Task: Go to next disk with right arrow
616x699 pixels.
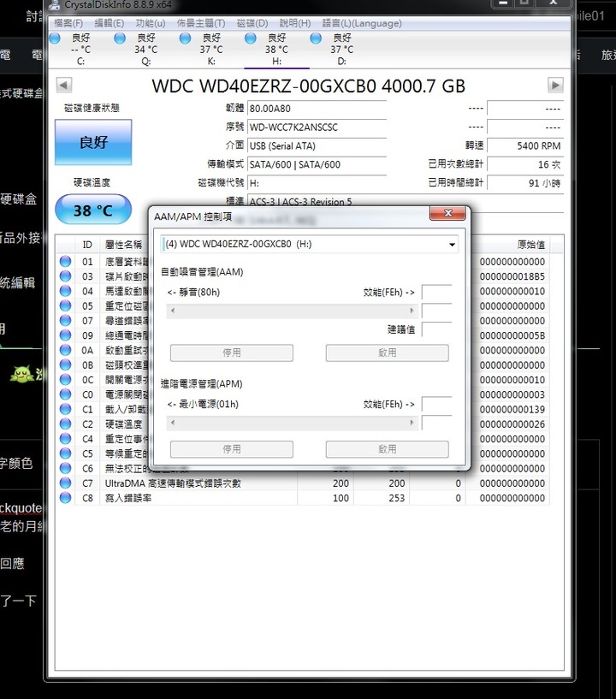Action: click(x=555, y=85)
